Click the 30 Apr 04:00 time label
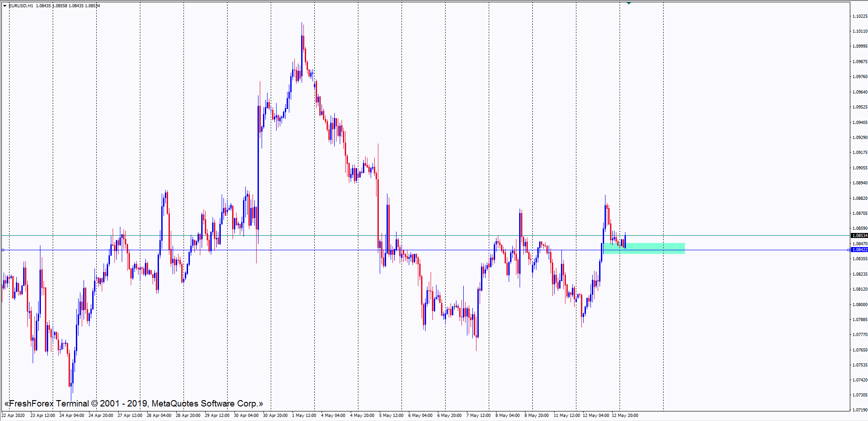 (x=246, y=415)
